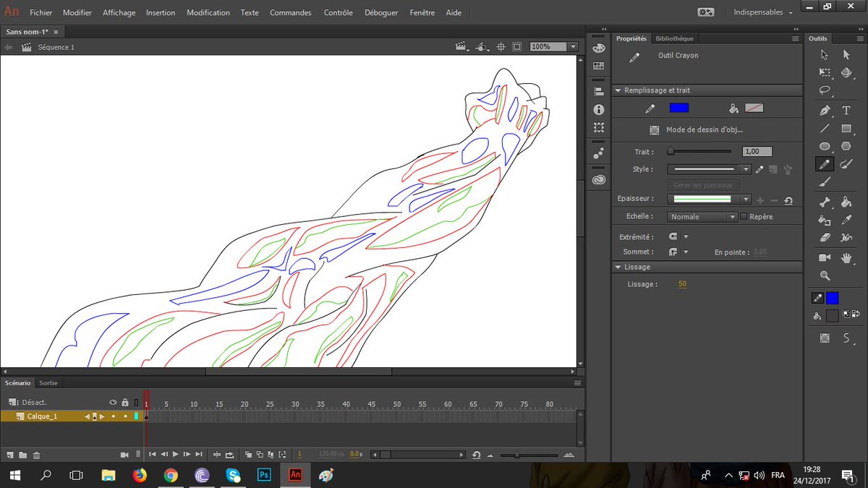Select the PolyStar polygon tool
The width and height of the screenshot is (868, 488).
pyautogui.click(x=846, y=147)
